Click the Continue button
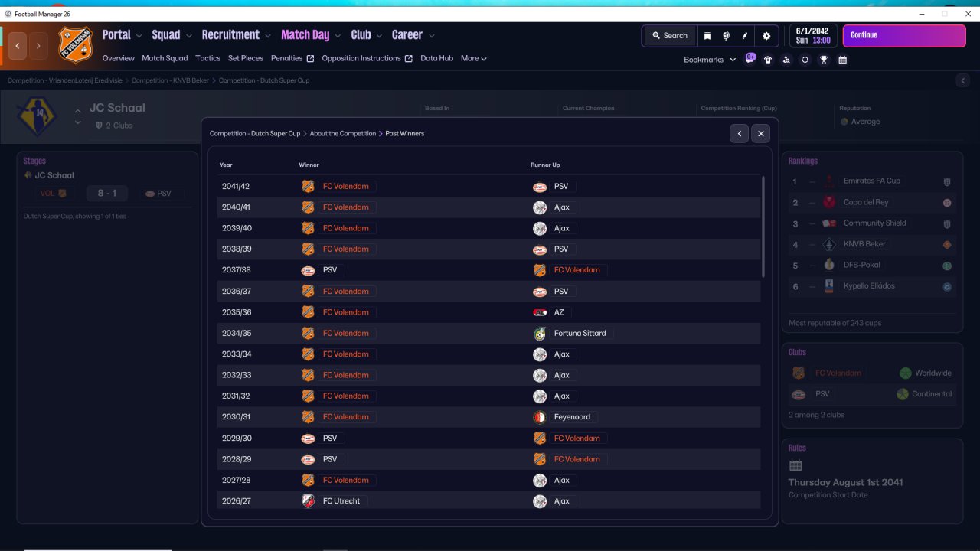980x551 pixels. [904, 35]
